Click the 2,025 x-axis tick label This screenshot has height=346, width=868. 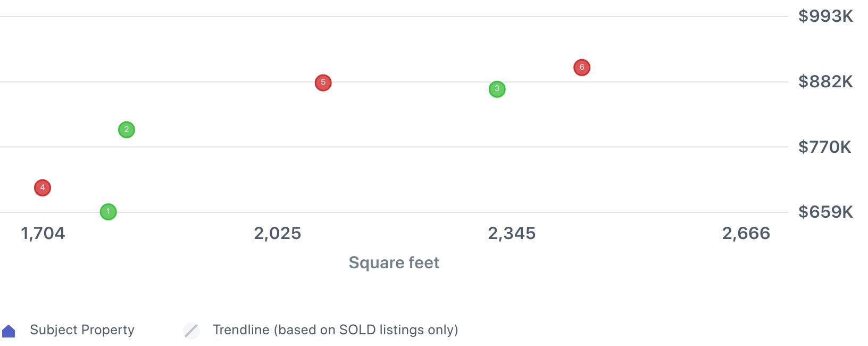pyautogui.click(x=278, y=233)
